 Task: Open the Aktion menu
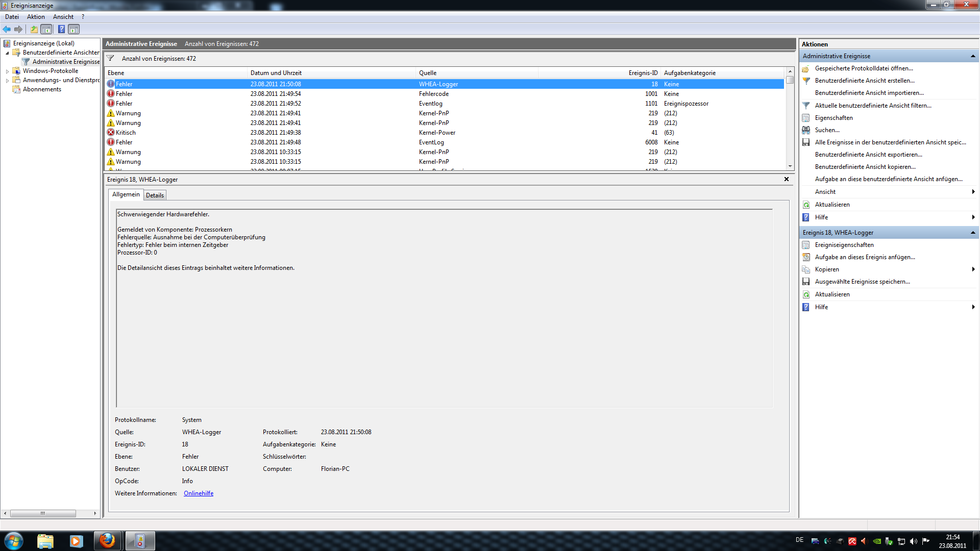(x=36, y=17)
